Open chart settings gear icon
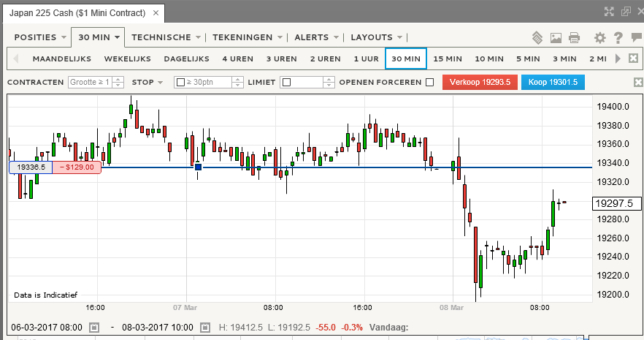Screen dimensions: 644x340 (x=600, y=38)
